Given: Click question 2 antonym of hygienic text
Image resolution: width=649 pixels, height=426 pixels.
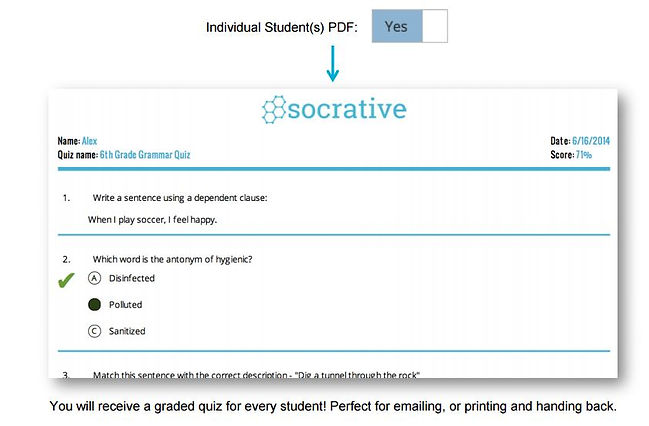Looking at the screenshot, I should click(x=172, y=259).
